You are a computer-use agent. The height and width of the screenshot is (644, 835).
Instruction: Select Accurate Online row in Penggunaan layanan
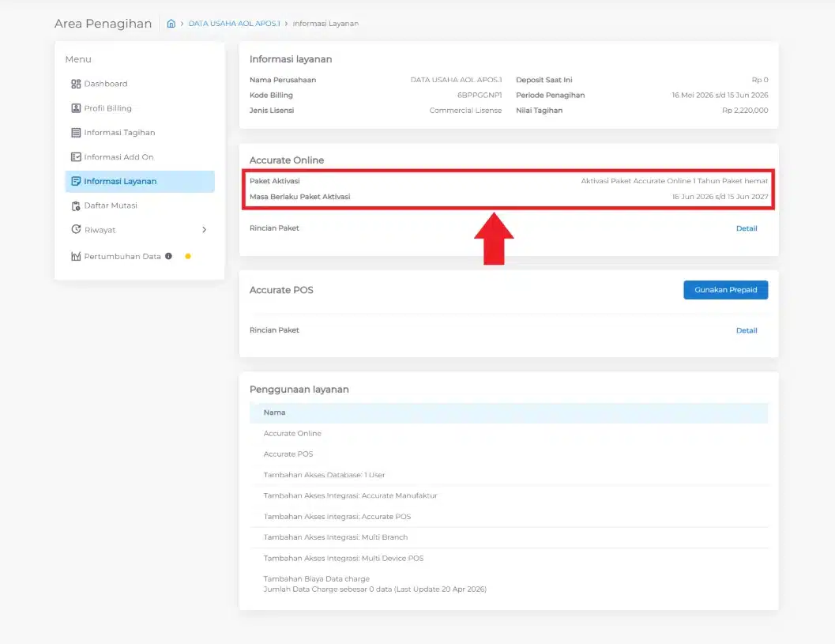(509, 434)
